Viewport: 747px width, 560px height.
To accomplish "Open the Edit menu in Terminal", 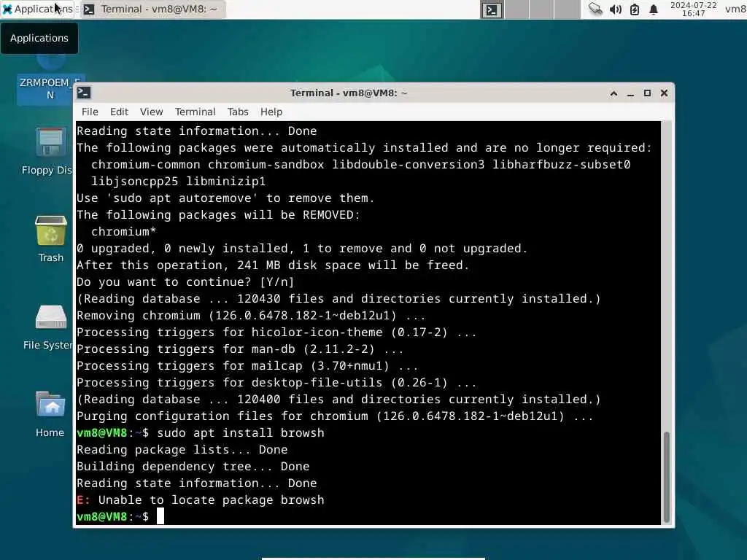I will tap(119, 112).
